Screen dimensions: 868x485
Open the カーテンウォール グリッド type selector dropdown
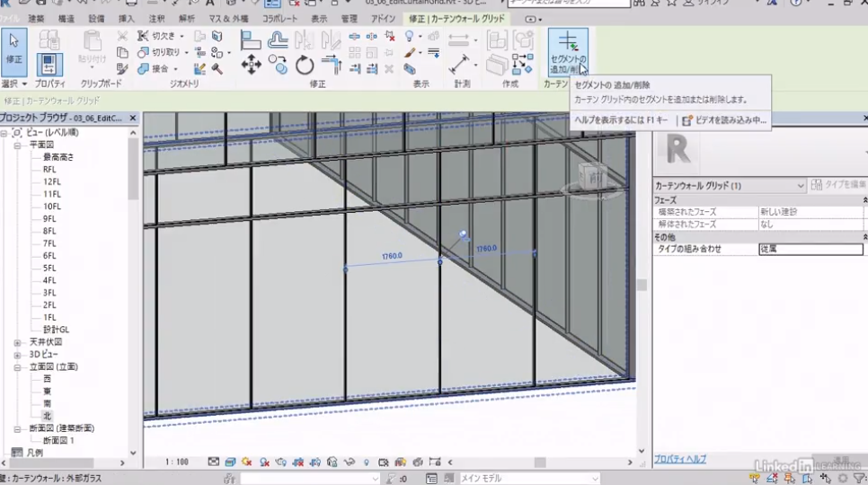tap(800, 186)
